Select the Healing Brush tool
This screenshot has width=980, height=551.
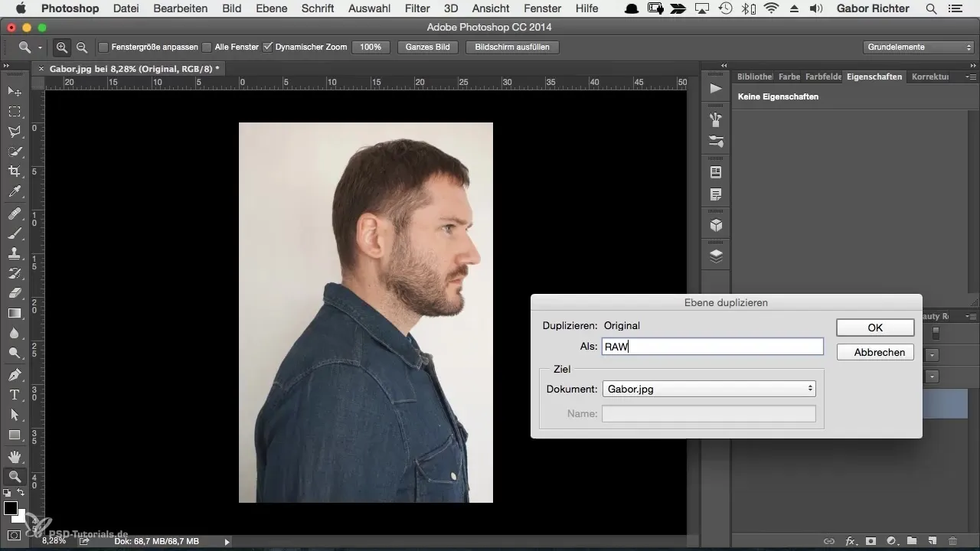14,214
